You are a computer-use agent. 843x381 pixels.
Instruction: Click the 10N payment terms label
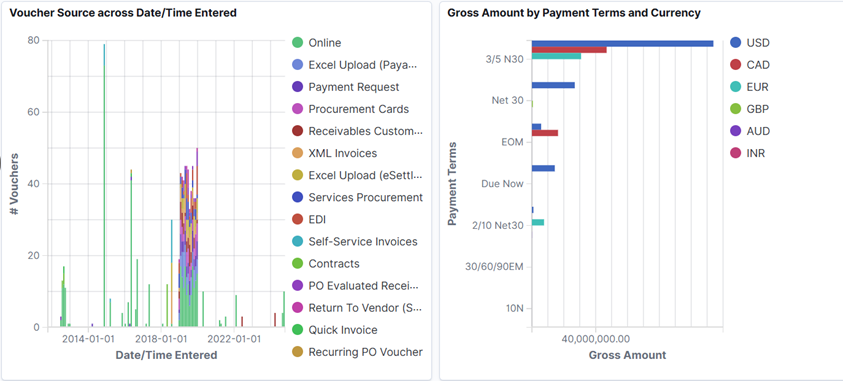point(515,308)
